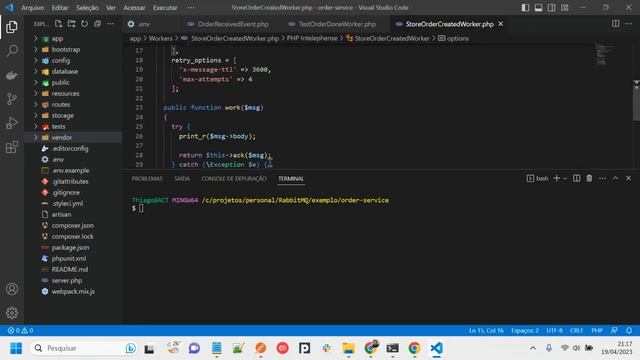Click the New File icon in Explorer
The width and height of the screenshot is (640, 360).
pos(58,24)
